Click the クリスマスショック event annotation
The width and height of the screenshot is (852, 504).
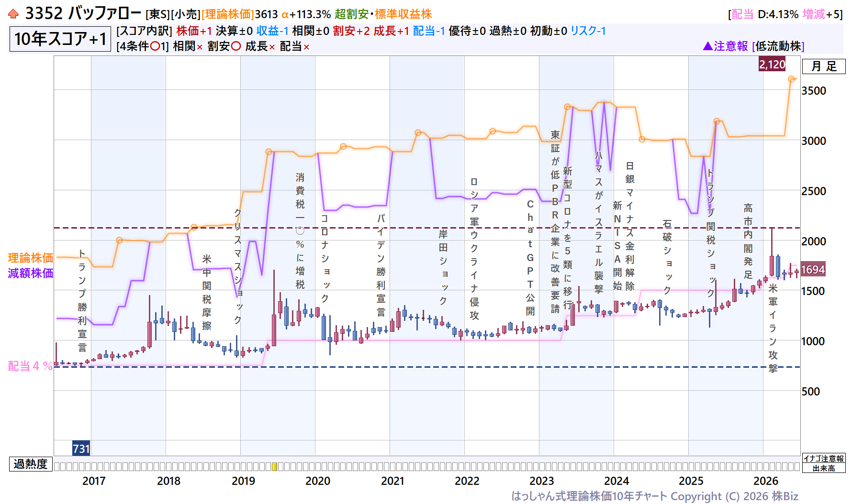(238, 266)
